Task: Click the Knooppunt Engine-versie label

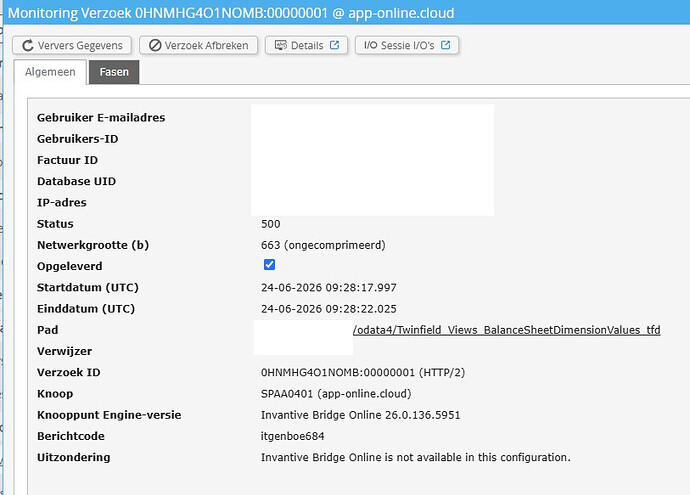Action: (109, 415)
